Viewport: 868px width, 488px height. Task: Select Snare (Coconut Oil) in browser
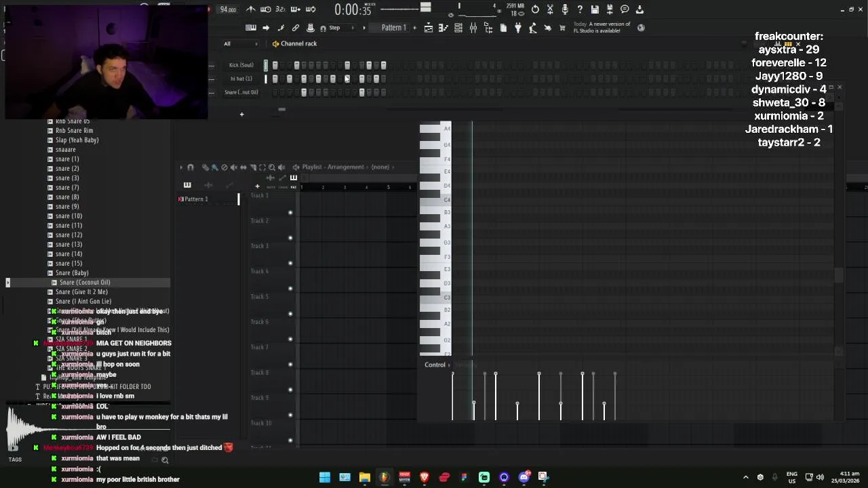tap(85, 283)
